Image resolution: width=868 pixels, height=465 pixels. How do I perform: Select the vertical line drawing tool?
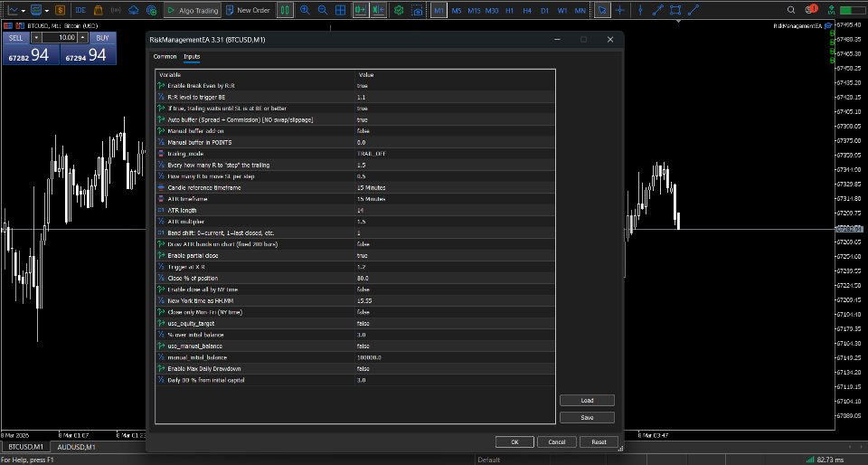[x=640, y=10]
